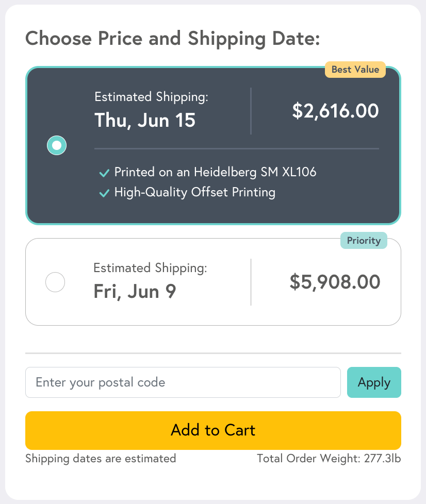
Task: Click the Priority badge
Action: pyautogui.click(x=364, y=241)
